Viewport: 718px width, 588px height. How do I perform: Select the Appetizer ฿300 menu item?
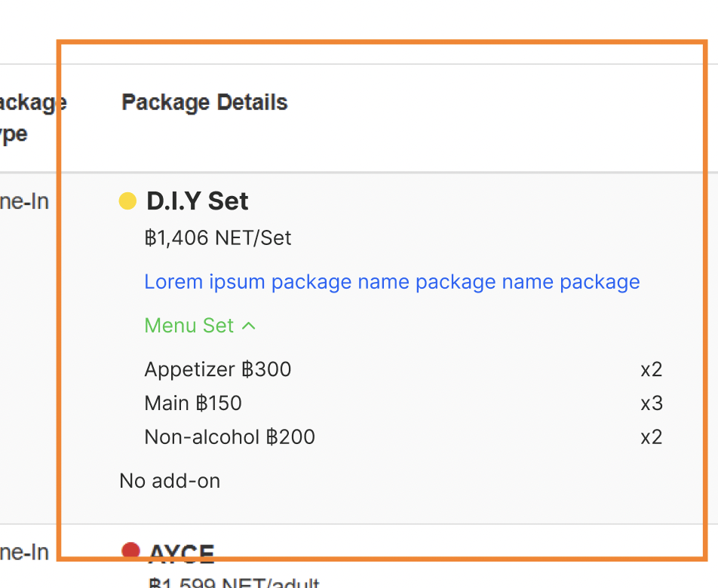(218, 369)
